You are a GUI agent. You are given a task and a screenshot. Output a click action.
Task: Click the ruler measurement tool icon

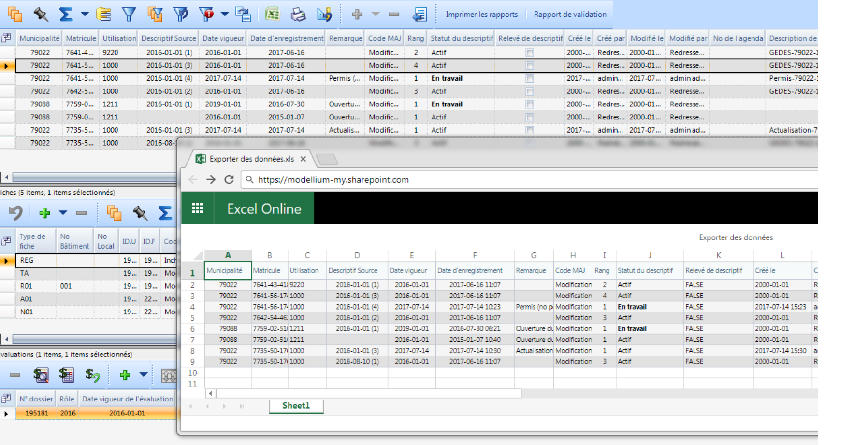click(x=324, y=14)
